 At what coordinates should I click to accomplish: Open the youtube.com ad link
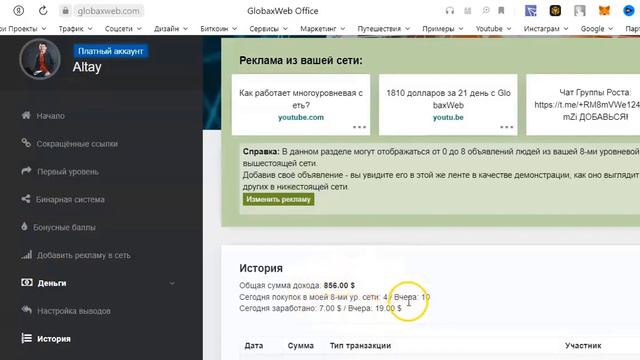[x=301, y=117]
